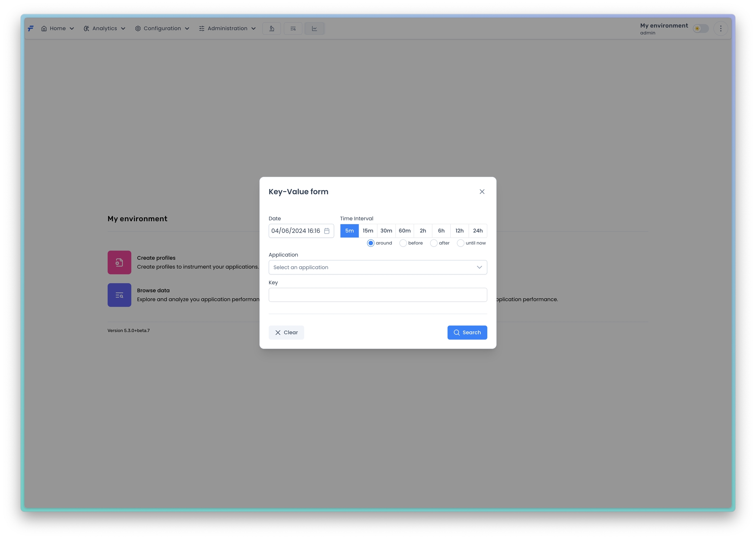Screen dimensions: 756x539
Task: Select the 'after' radio option
Action: 433,243
